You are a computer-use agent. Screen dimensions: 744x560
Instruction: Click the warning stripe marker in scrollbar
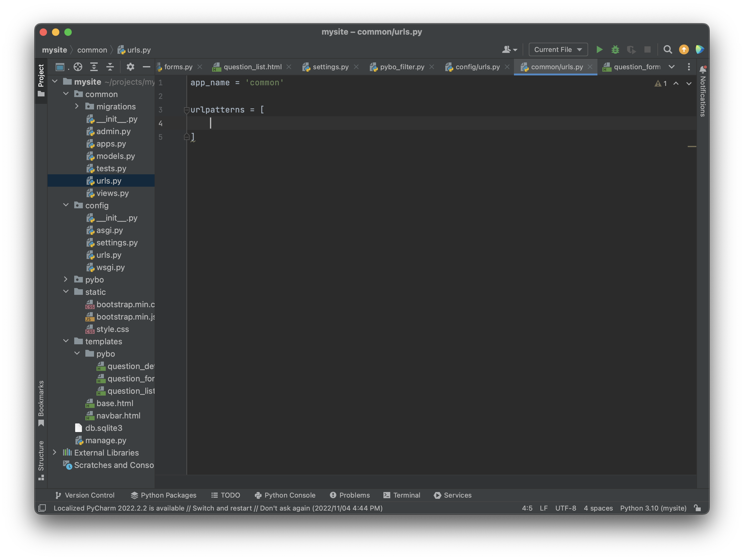tap(691, 146)
